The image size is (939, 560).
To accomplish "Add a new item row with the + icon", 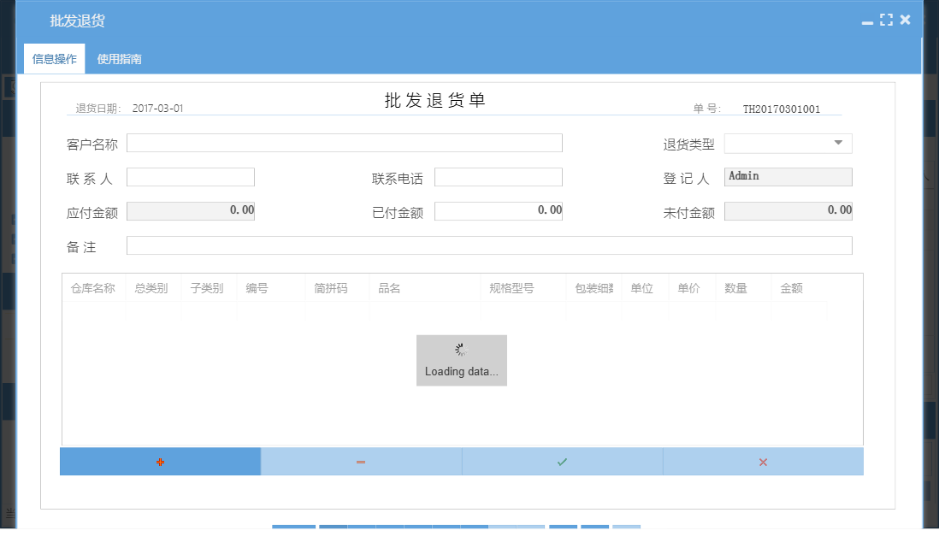I will [160, 462].
